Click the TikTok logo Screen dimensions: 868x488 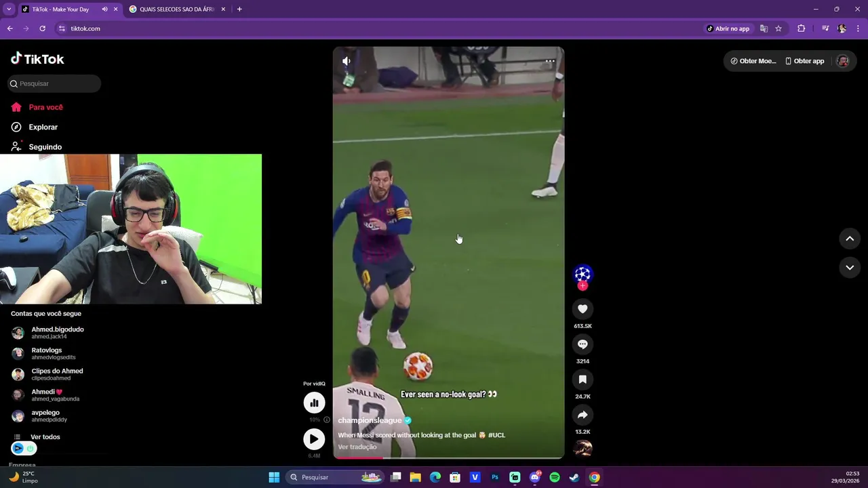[37, 59]
